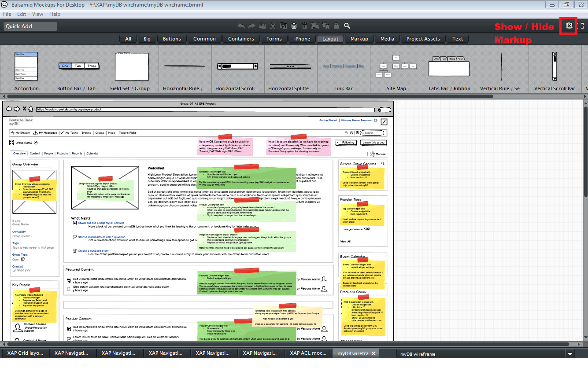Click Create a success story link

coord(93,250)
